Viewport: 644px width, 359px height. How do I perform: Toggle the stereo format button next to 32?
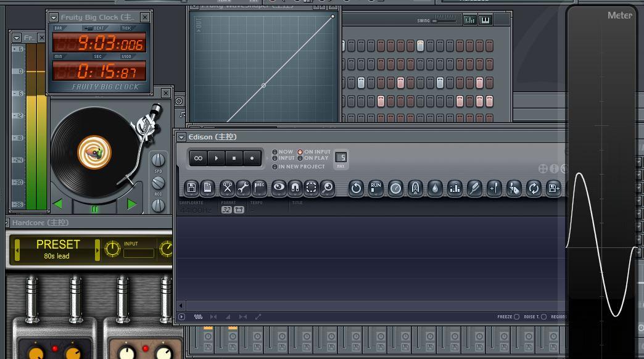coord(239,210)
